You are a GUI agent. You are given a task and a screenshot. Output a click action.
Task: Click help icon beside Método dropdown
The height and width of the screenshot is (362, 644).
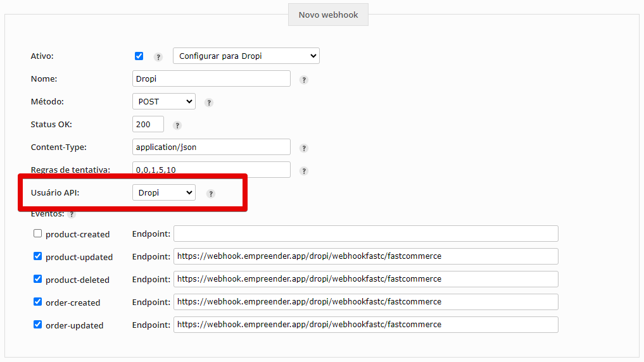[x=209, y=103]
